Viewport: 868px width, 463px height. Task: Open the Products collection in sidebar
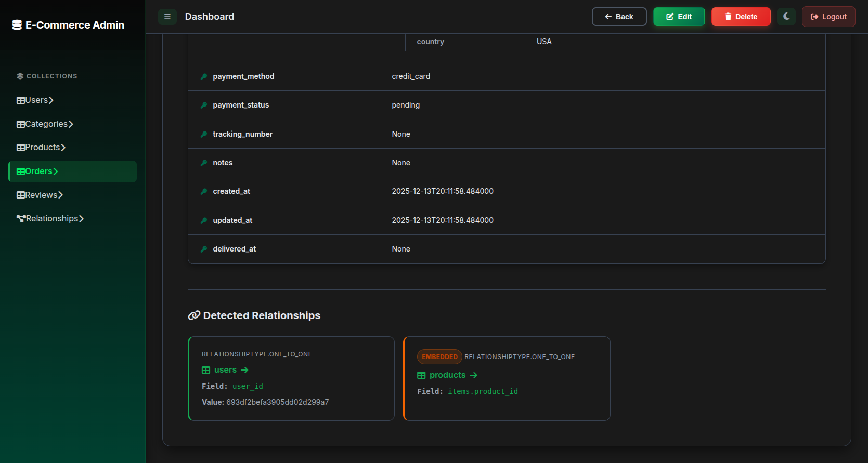(42, 148)
